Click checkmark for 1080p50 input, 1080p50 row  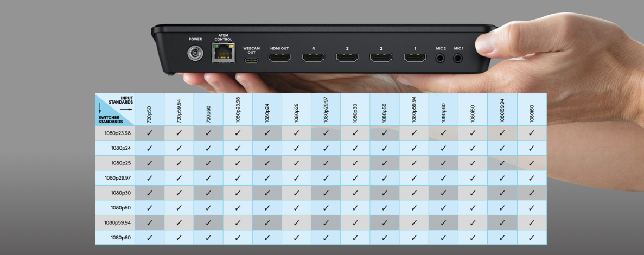pyautogui.click(x=385, y=208)
